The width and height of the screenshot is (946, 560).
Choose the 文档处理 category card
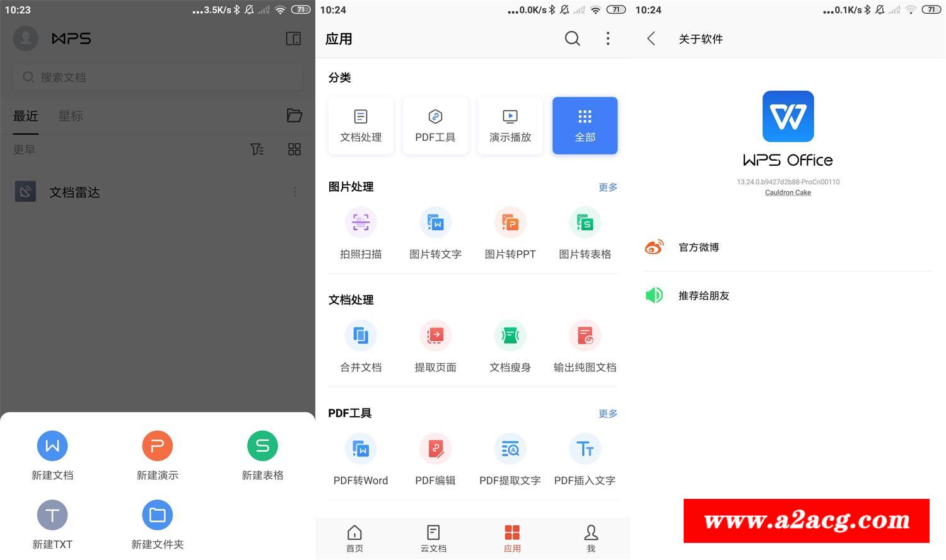[x=361, y=125]
